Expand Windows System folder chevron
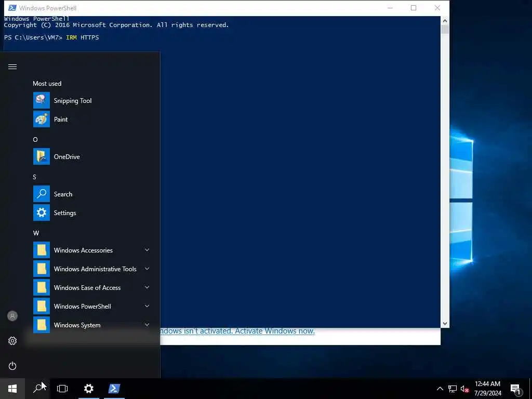Viewport: 532px width, 399px height. tap(147, 325)
